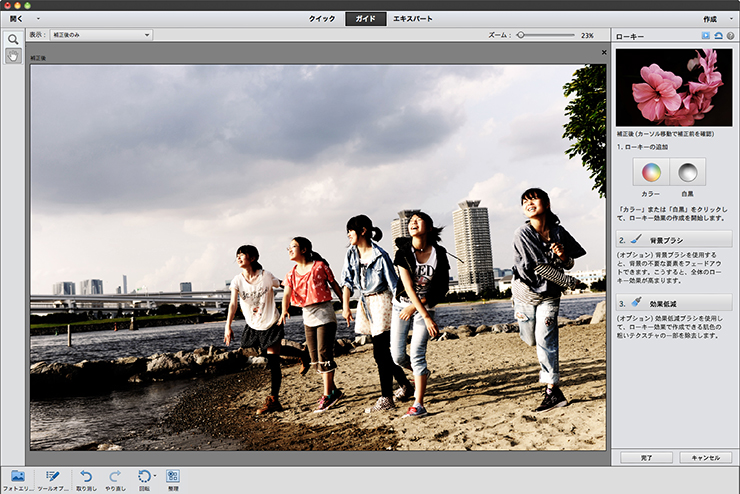The height and width of the screenshot is (494, 740).
Task: Click the zoom slider handle
Action: click(520, 35)
